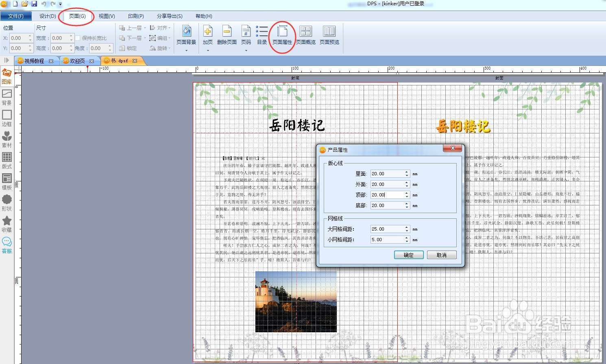Open the 模板 template sidebar panel
This screenshot has width=606, height=364.
(7, 182)
